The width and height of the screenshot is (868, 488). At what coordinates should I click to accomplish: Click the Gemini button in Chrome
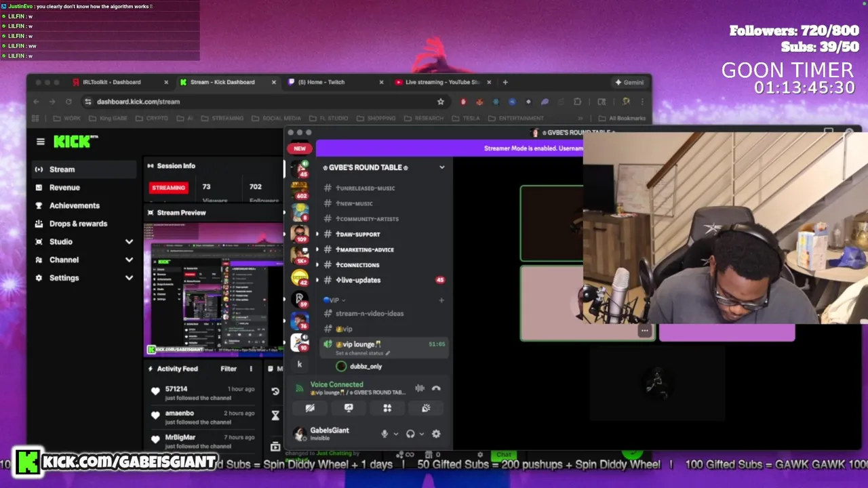pyautogui.click(x=629, y=82)
